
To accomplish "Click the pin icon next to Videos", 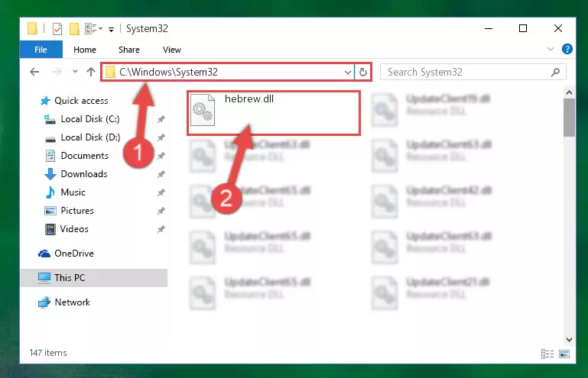I will pyautogui.click(x=161, y=229).
